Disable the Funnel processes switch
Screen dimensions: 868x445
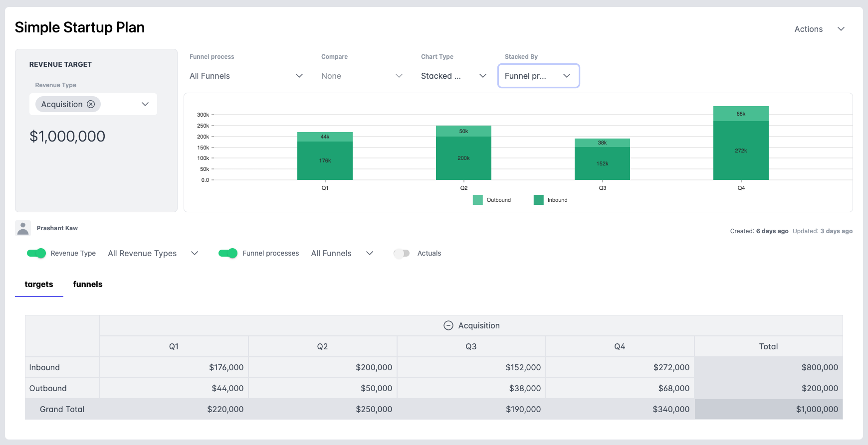pyautogui.click(x=228, y=253)
